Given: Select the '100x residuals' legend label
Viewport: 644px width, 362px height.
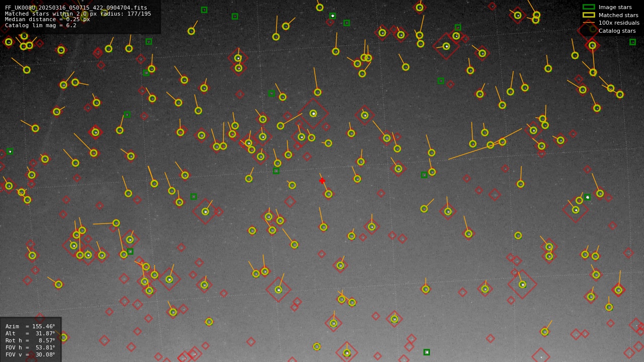Looking at the screenshot, I should [x=619, y=23].
